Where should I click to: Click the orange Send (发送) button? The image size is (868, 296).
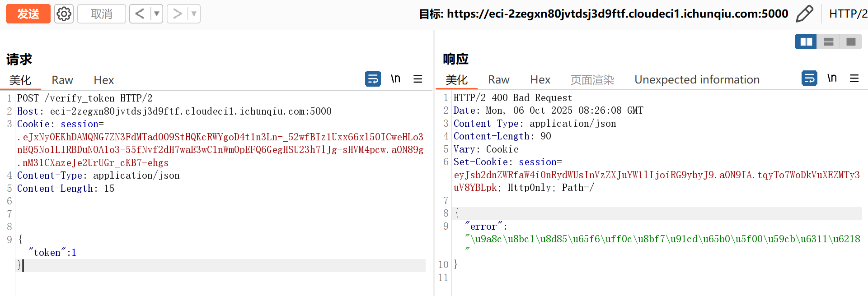coord(28,14)
